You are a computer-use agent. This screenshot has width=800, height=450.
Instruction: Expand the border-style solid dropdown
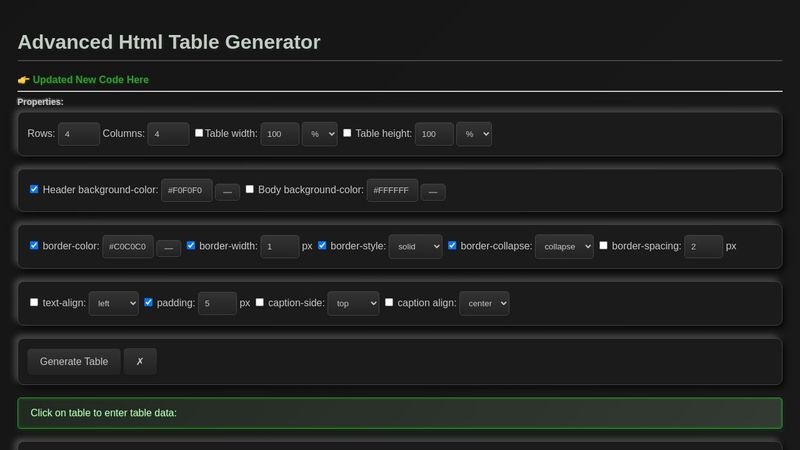(x=416, y=246)
